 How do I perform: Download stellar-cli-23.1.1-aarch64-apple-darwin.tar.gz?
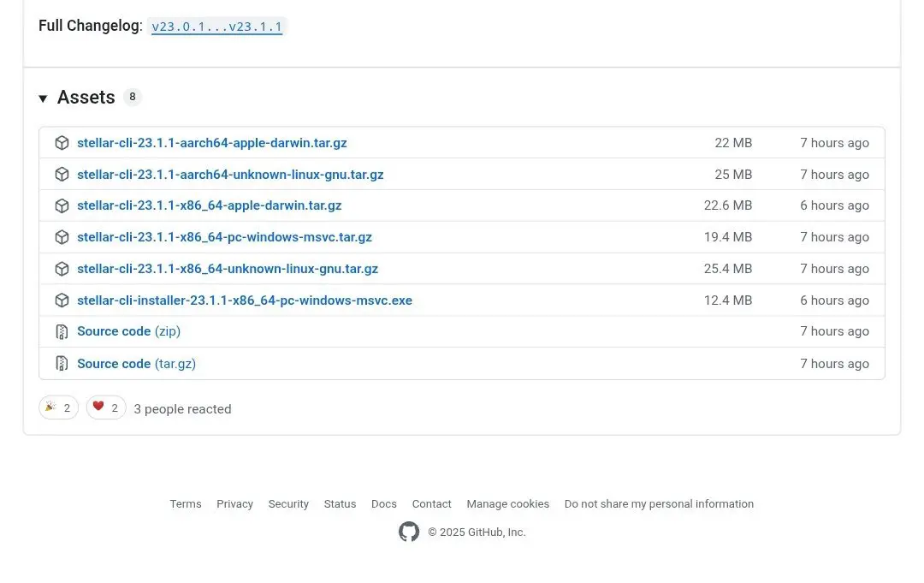[211, 143]
